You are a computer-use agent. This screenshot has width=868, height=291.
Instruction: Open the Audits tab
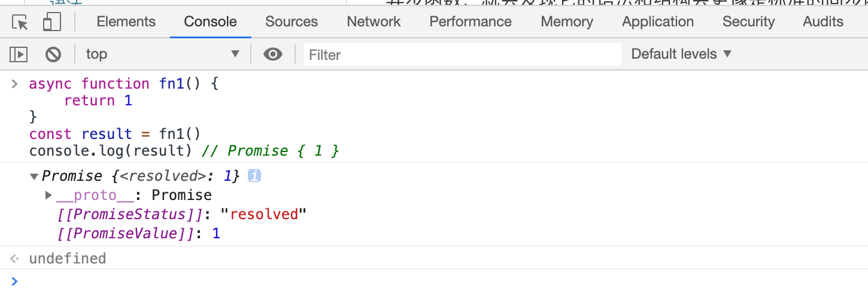point(823,22)
